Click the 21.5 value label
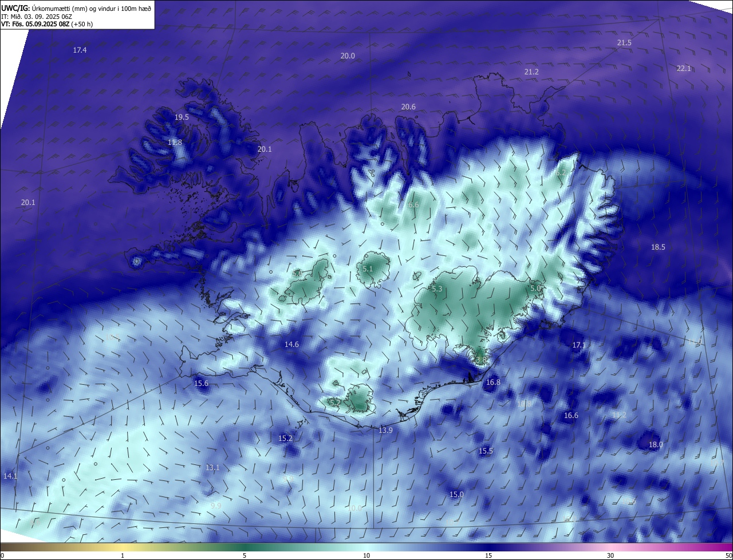Image resolution: width=733 pixels, height=560 pixels. (x=624, y=43)
